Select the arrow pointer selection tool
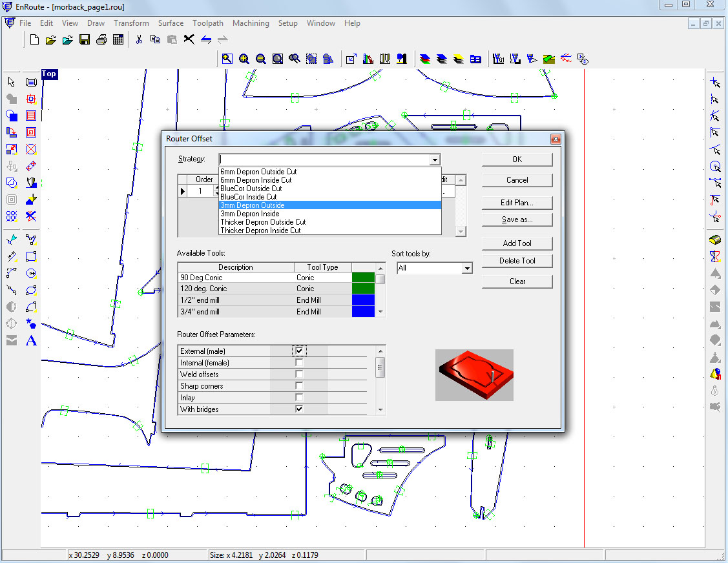The width and height of the screenshot is (728, 563). (11, 82)
